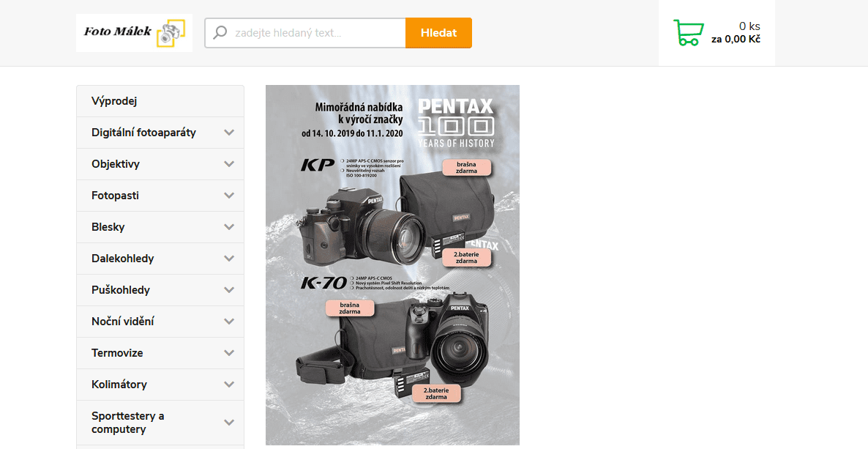This screenshot has width=868, height=449.
Task: View cart total 0,00 Kč
Action: click(x=736, y=40)
